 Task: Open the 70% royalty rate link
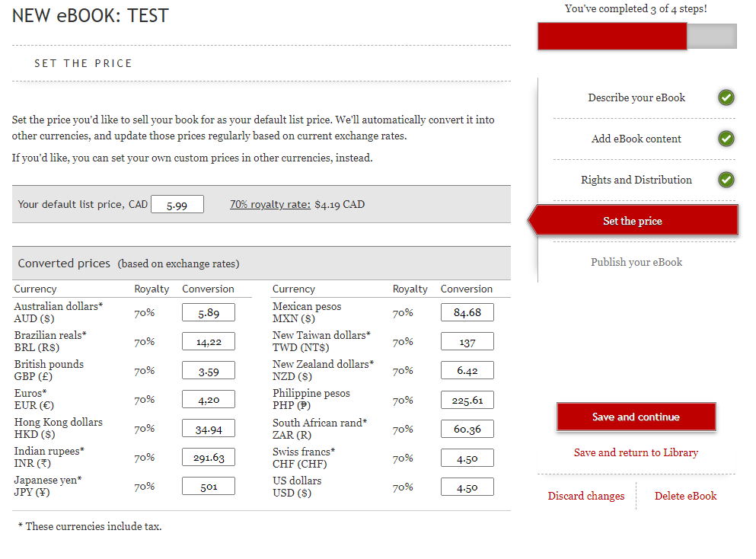pyautogui.click(x=270, y=204)
